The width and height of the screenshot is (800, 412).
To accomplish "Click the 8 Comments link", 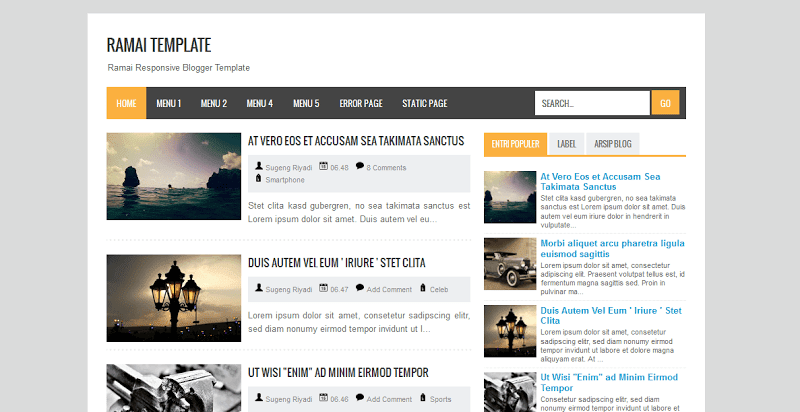I will [386, 168].
